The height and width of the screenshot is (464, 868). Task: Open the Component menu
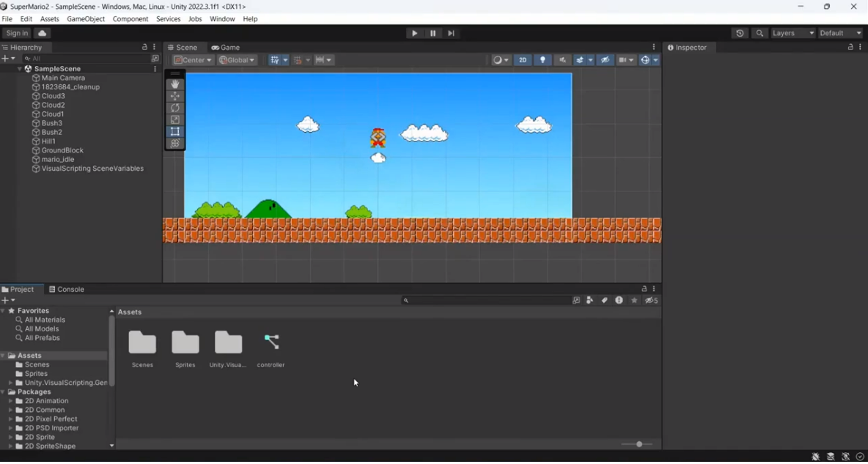(130, 19)
